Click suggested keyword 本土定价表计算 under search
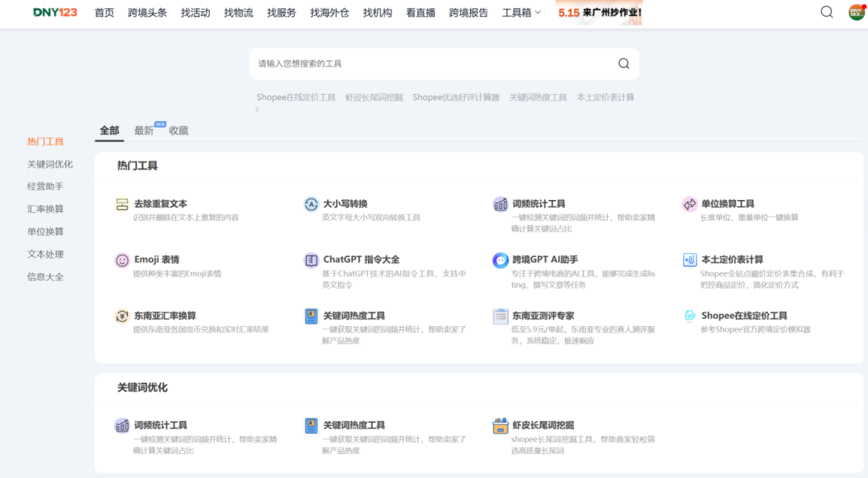 [606, 97]
